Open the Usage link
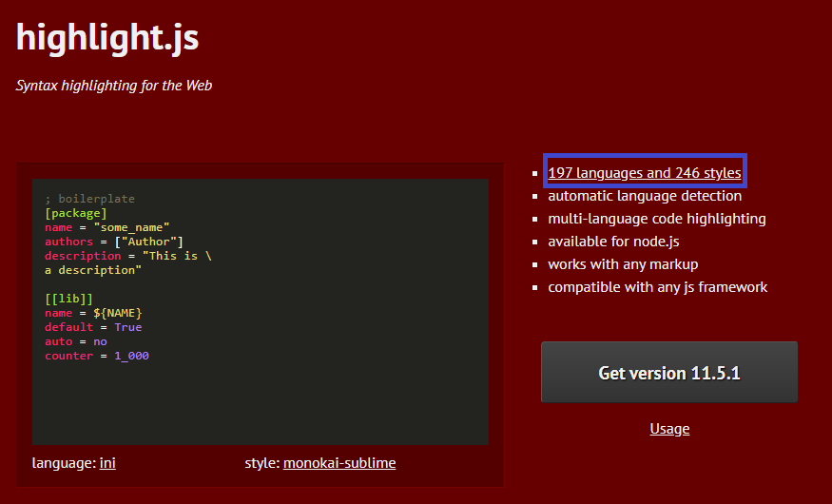 669,429
